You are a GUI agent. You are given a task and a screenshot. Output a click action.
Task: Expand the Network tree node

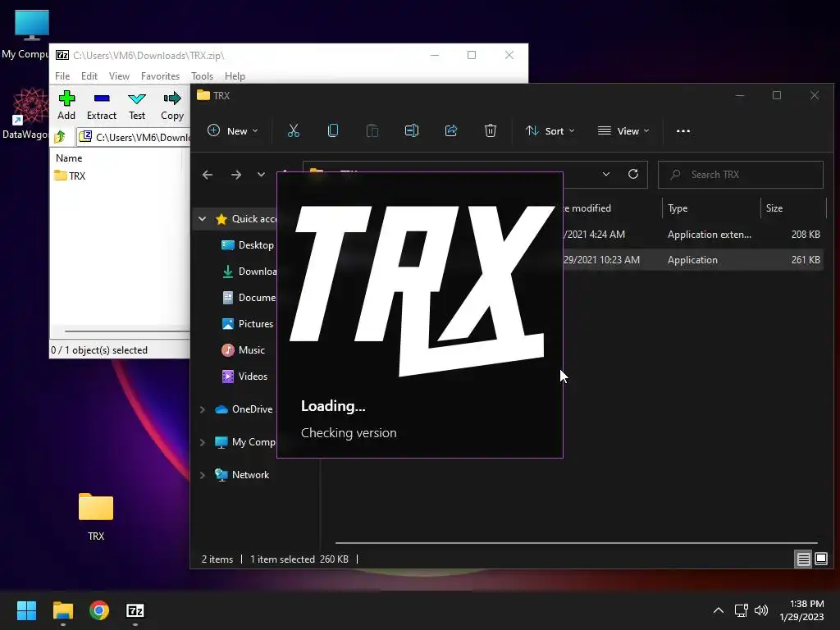click(202, 475)
